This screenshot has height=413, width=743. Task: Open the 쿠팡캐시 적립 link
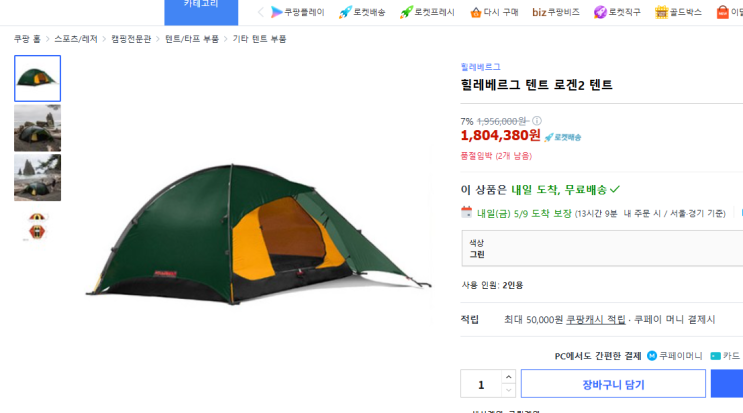596,320
